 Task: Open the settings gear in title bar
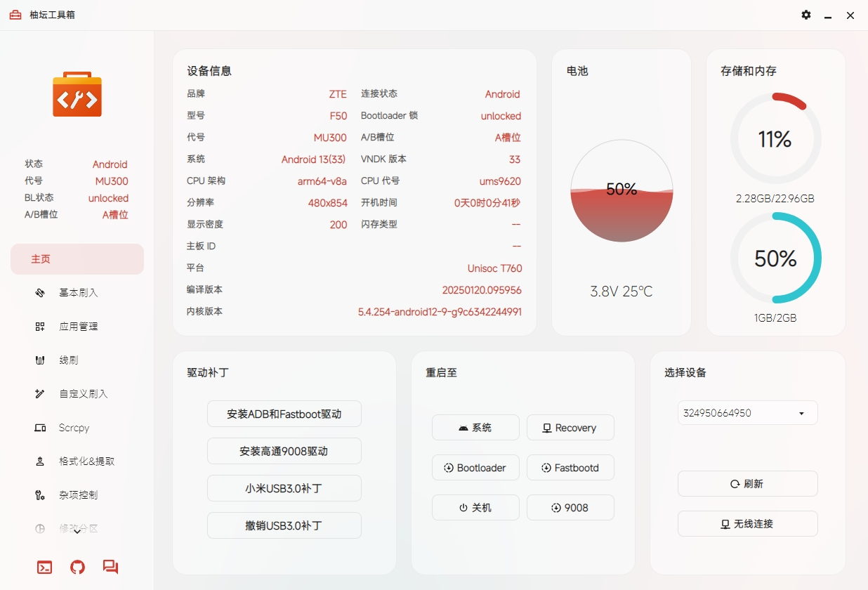click(806, 15)
